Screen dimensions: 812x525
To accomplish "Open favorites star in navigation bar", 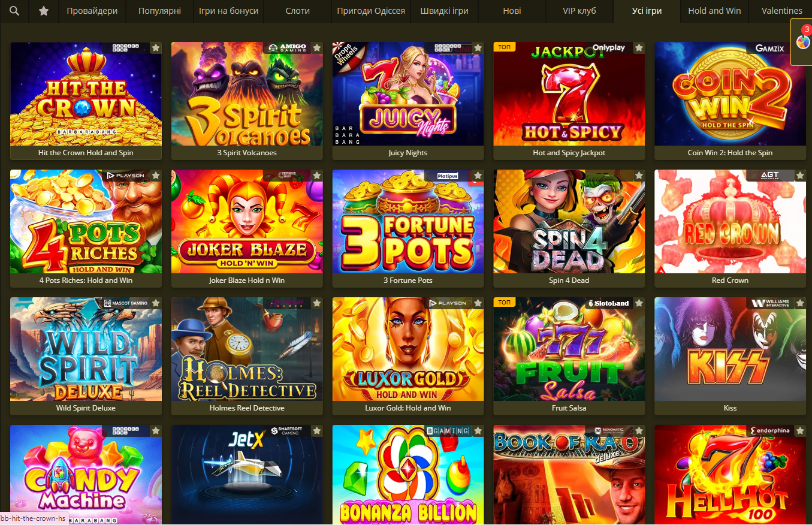I will 44,11.
